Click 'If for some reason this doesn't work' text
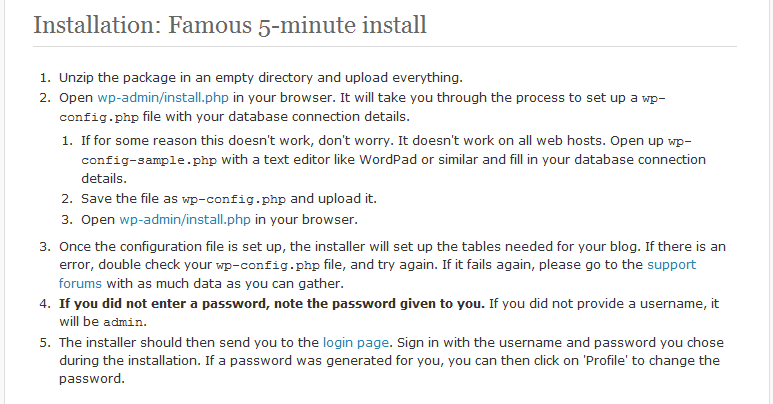 [x=198, y=141]
